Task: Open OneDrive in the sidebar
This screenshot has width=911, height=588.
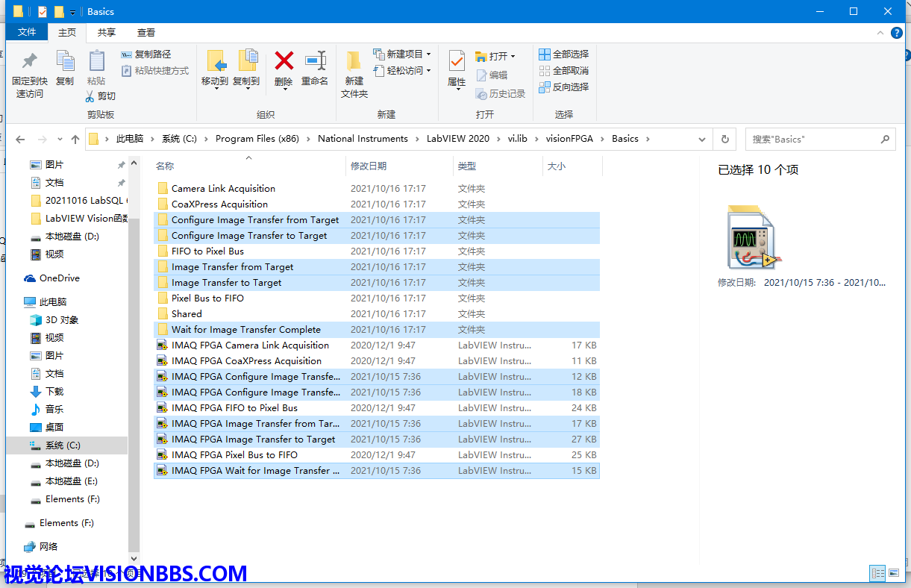Action: [51, 278]
